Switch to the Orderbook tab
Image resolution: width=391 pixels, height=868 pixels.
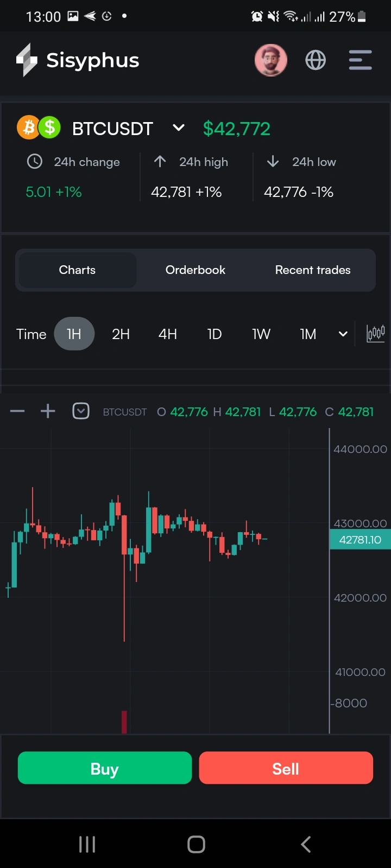(x=195, y=270)
